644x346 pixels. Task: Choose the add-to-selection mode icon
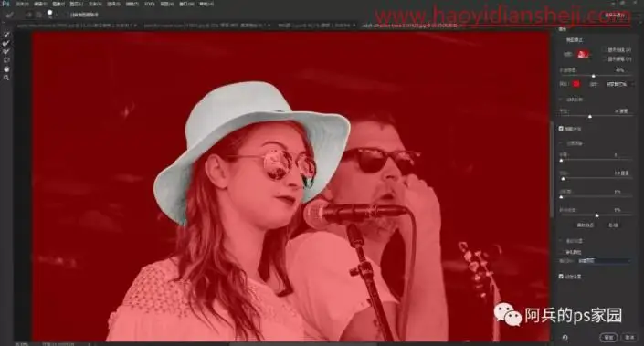coord(28,15)
